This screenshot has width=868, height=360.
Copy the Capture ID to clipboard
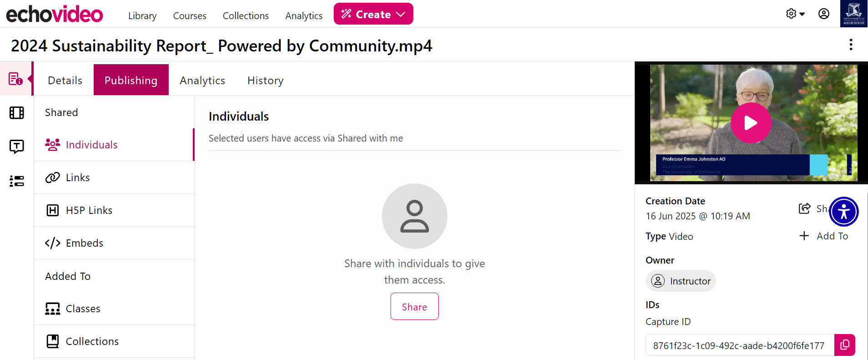[844, 345]
